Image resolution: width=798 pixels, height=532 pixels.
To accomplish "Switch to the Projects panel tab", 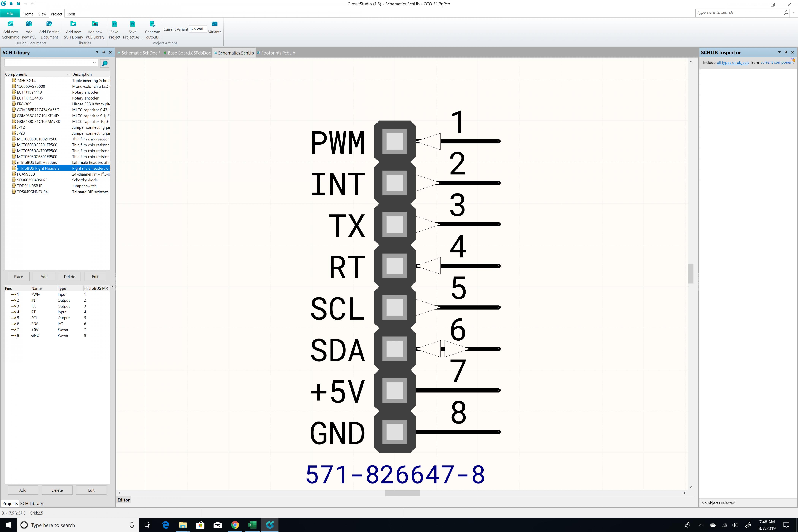I will pyautogui.click(x=10, y=503).
